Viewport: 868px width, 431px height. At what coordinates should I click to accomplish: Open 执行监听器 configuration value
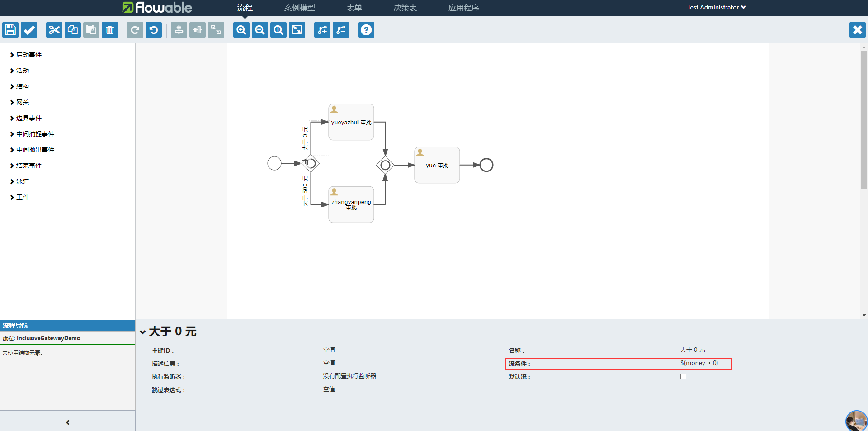tap(349, 376)
